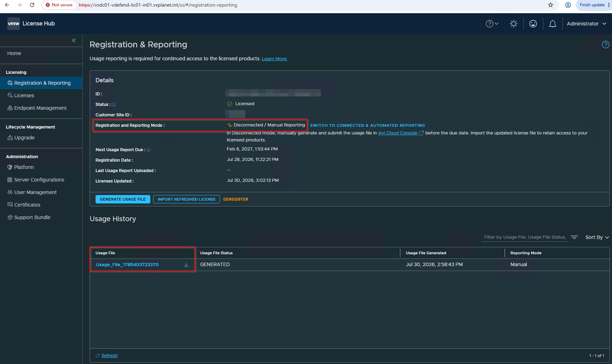Click the Next Usage Report Due info icon

(x=149, y=150)
